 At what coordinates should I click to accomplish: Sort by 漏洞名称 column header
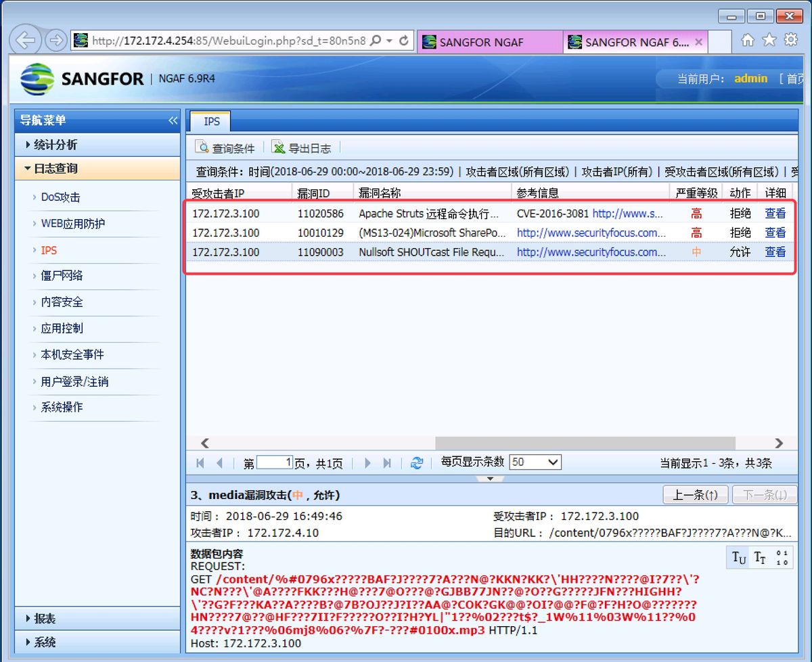(x=432, y=193)
